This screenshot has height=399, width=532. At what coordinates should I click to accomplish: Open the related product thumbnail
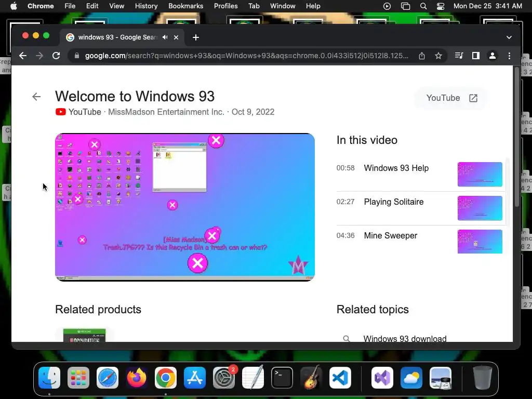85,335
